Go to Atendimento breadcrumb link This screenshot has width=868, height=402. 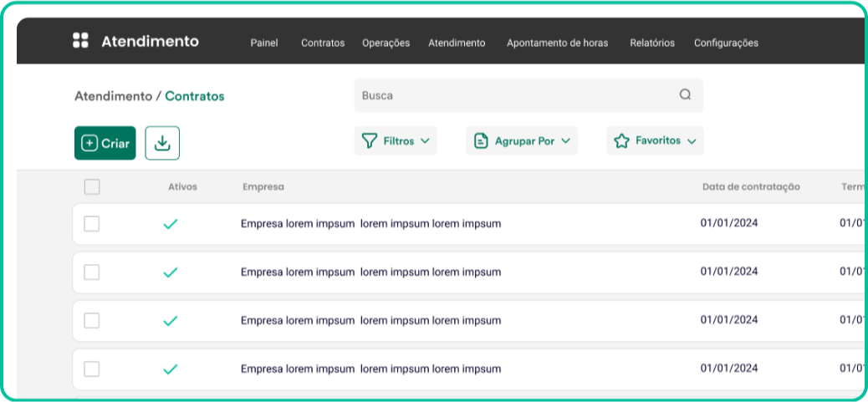tap(113, 96)
